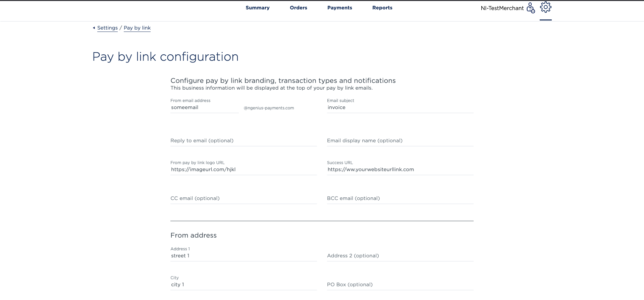644x300 pixels.
Task: Switch to the Orders tab
Action: [x=299, y=8]
